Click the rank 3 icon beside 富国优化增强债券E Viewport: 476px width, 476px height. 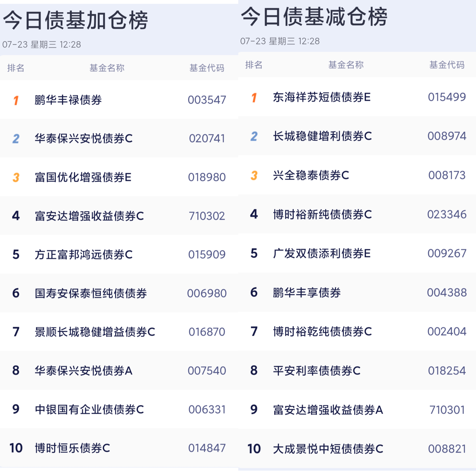point(16,177)
